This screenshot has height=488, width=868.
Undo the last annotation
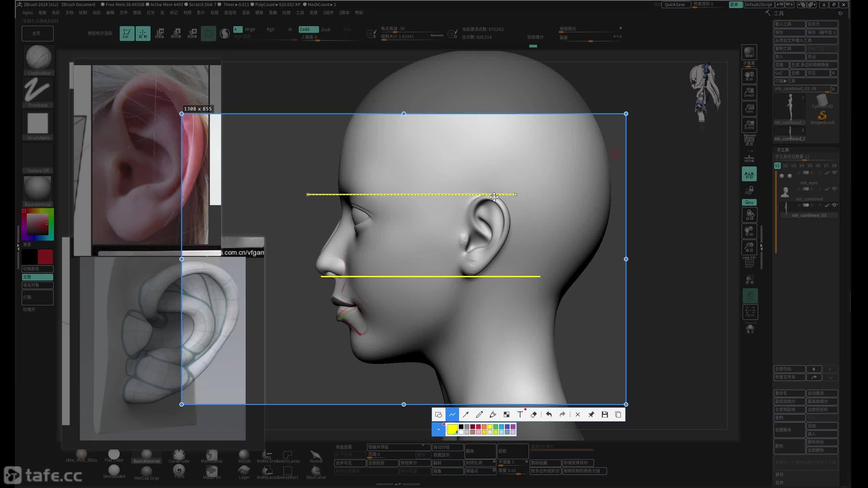click(549, 414)
